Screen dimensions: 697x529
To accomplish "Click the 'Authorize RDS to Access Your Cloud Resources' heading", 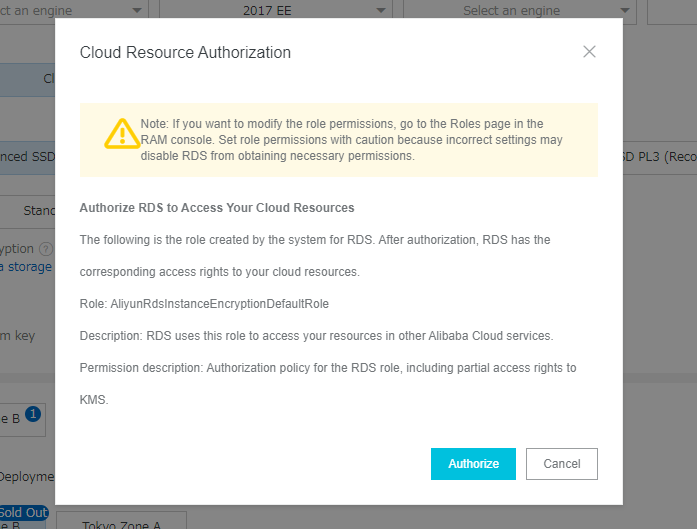I will (x=217, y=208).
